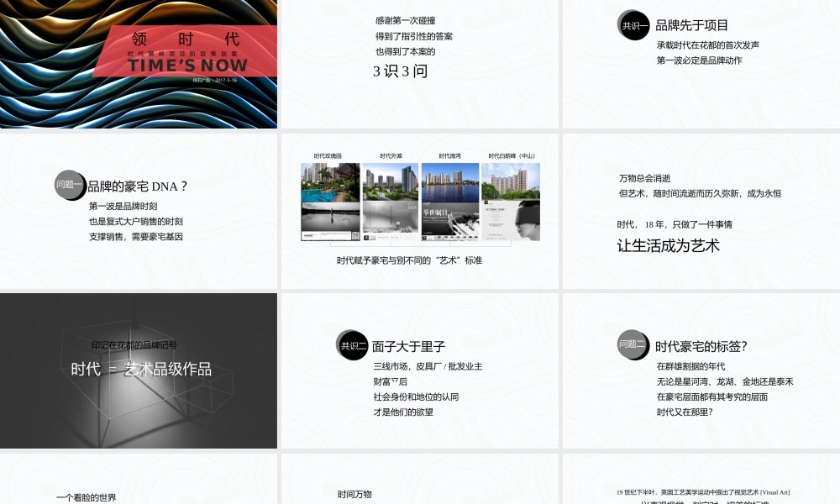Click the 时代豪宅的标签？ heading

pyautogui.click(x=701, y=346)
